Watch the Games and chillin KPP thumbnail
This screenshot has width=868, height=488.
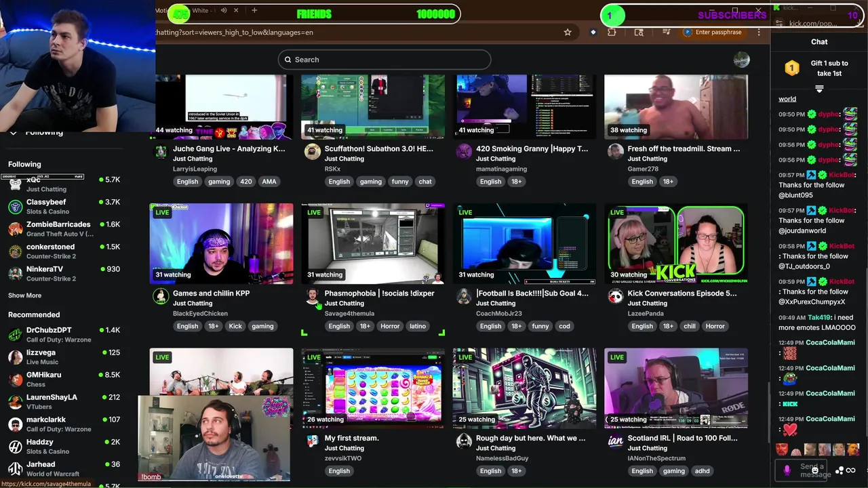click(222, 243)
